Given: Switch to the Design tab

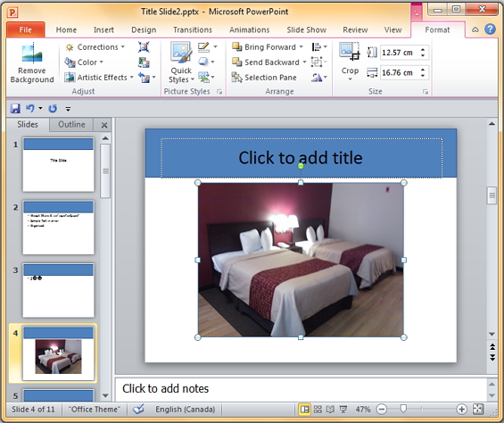Looking at the screenshot, I should [144, 29].
